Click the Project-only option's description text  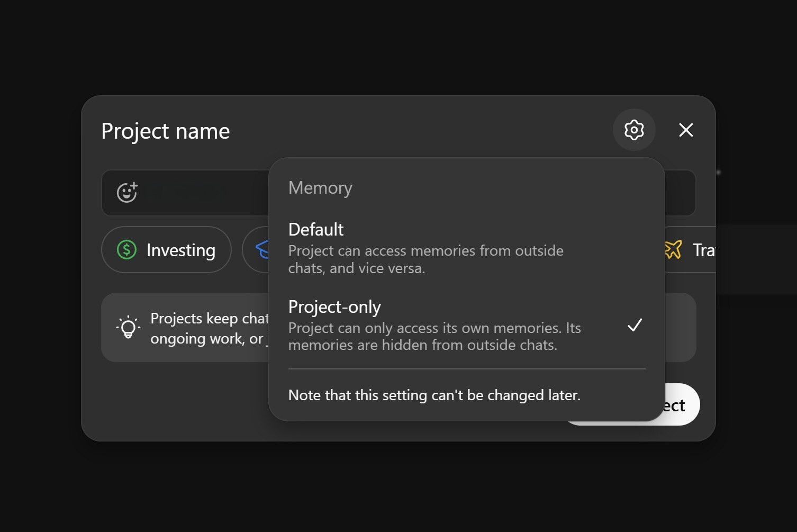pos(434,337)
